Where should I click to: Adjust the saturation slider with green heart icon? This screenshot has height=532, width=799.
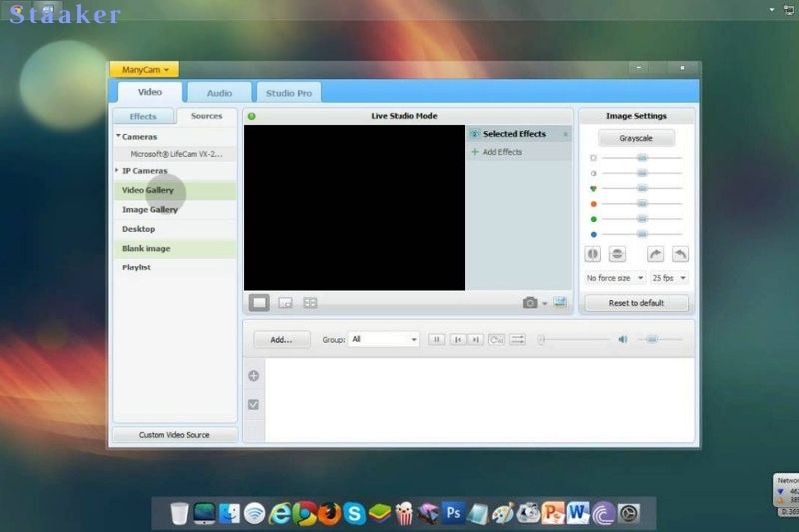(642, 189)
